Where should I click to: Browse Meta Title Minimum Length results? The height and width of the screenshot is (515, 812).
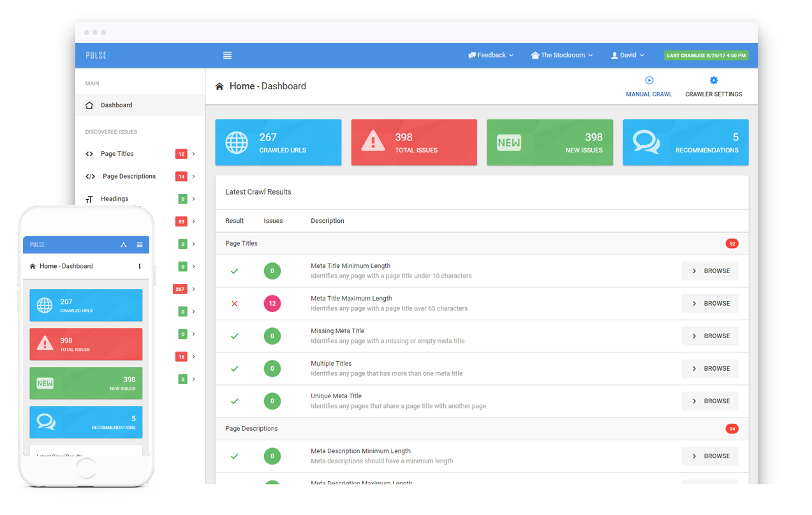710,271
